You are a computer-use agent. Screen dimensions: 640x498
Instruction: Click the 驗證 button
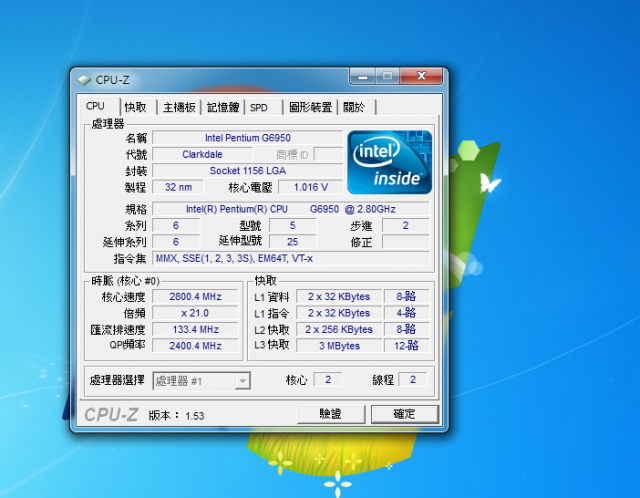click(331, 414)
